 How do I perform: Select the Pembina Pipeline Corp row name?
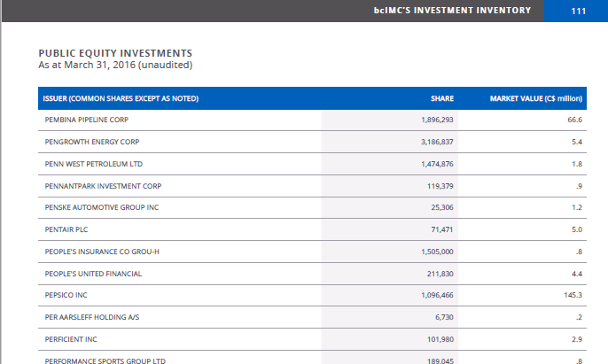87,120
